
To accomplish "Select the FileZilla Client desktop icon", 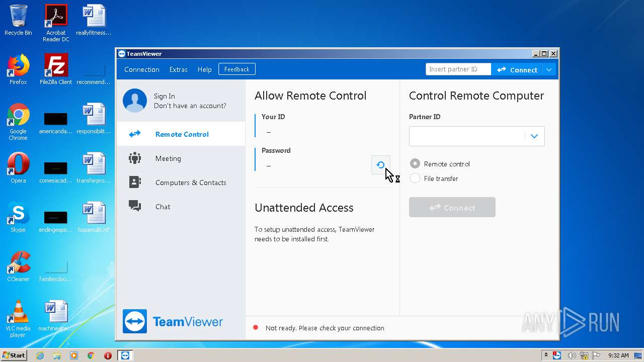I will pos(56,70).
